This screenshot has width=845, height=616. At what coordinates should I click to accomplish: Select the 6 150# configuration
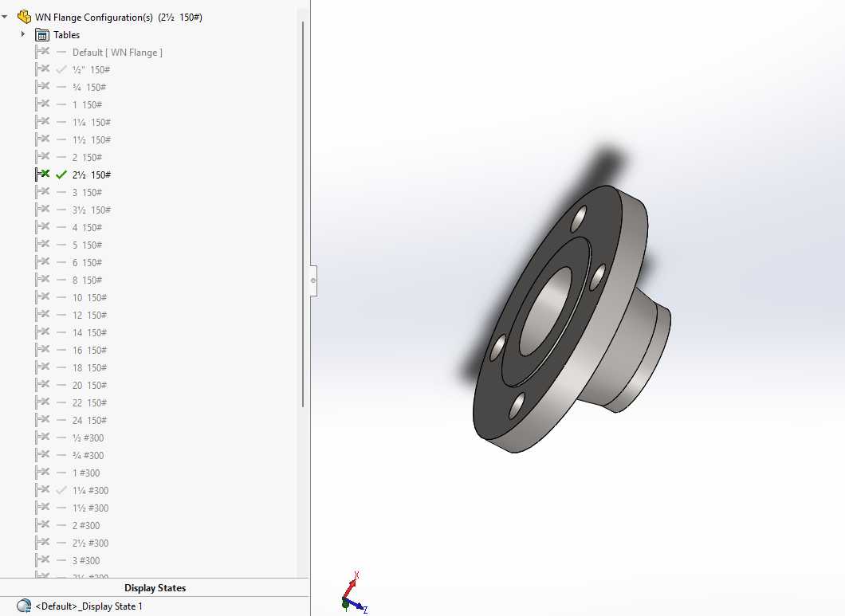[88, 262]
